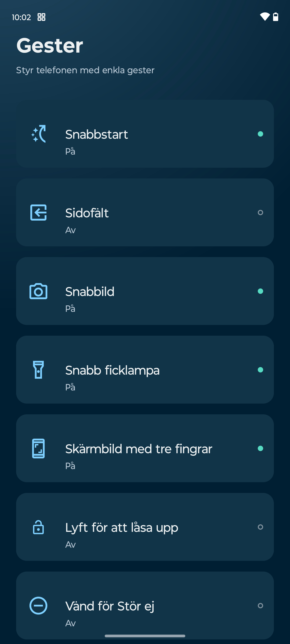Tap the battery status icon
Screen dimensions: 290x644
(275, 17)
